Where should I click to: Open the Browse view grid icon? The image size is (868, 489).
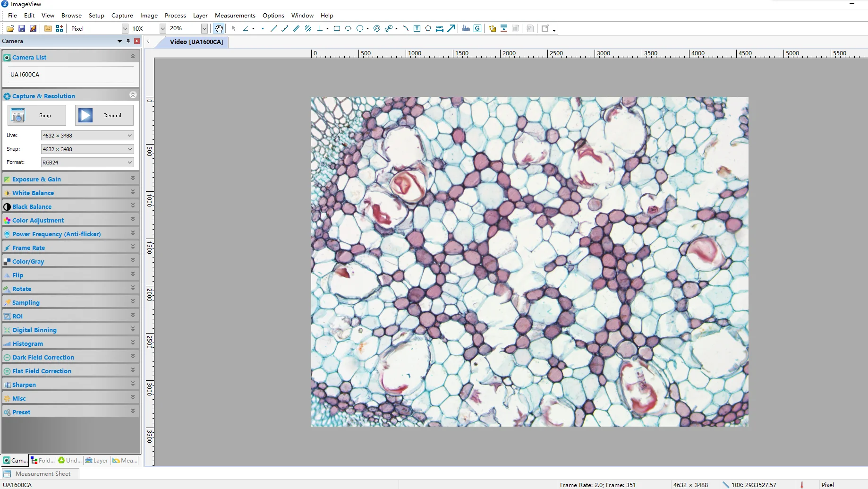(x=60, y=28)
